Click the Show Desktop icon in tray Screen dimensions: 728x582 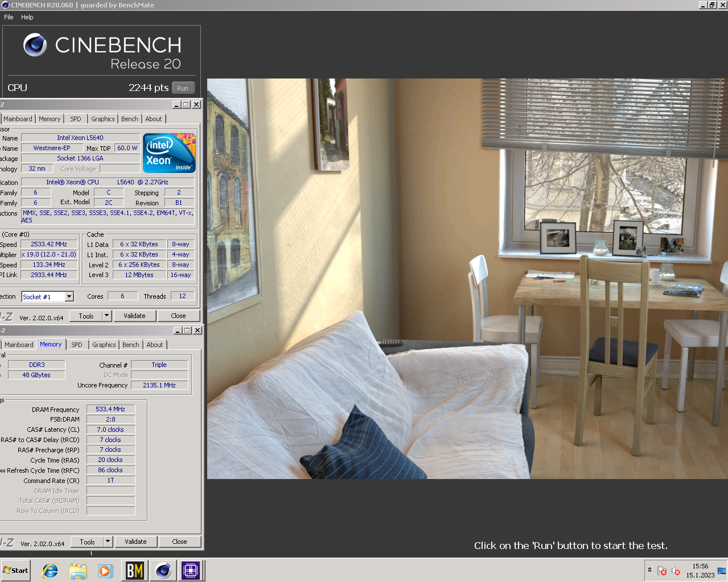pos(722,571)
